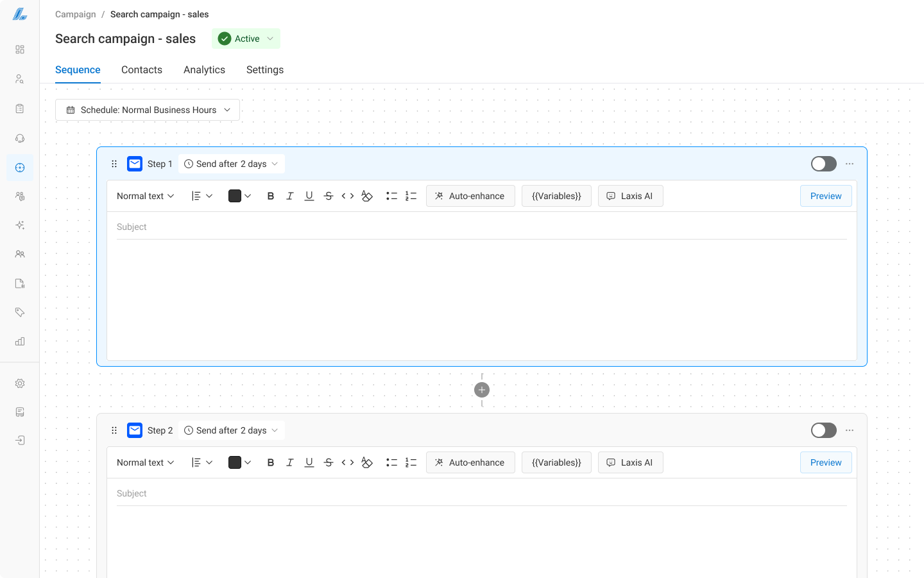
Task: Open text color swatch in Step 1
Action: [x=239, y=196]
